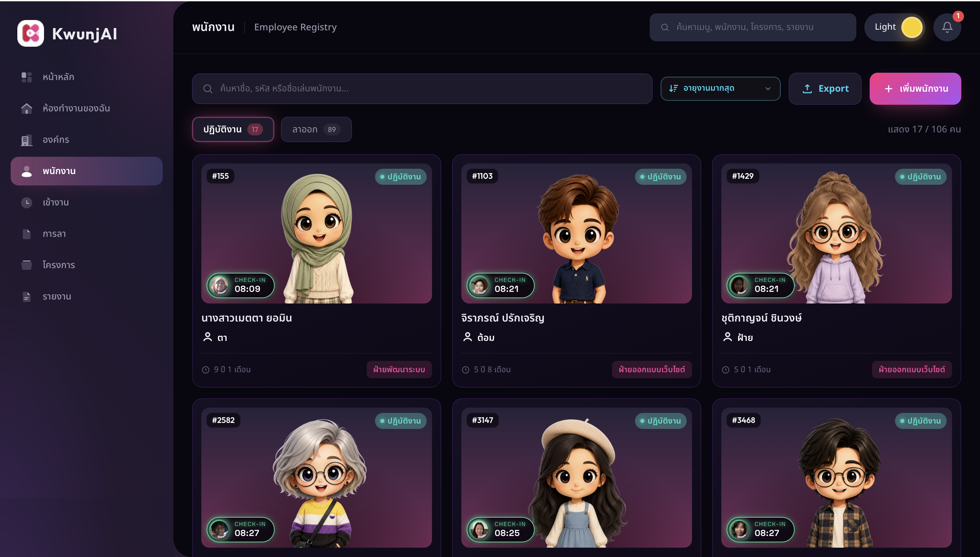Click the check-in avatar on card #2582
Image resolution: width=980 pixels, height=557 pixels.
tap(220, 529)
